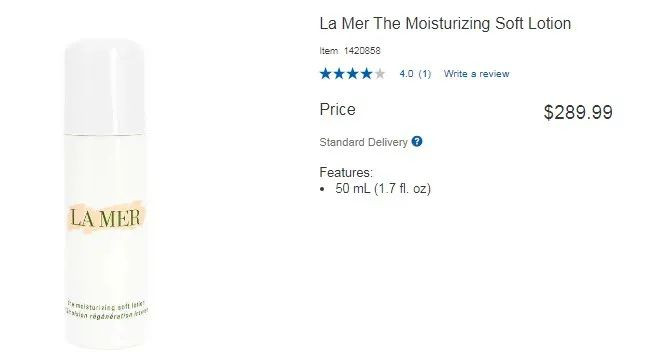The height and width of the screenshot is (361, 659).
Task: Click the LA MER logo on bottle
Action: (x=105, y=218)
